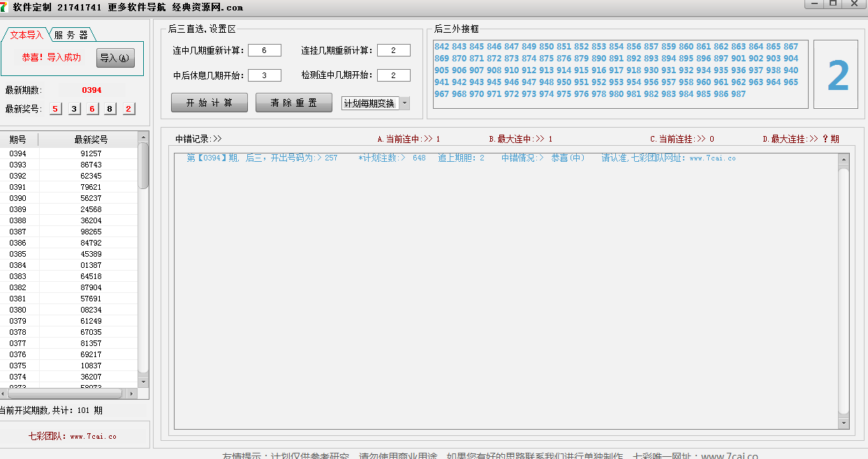This screenshot has height=459, width=868.
Task: Click the large number 2 display box
Action: click(836, 75)
